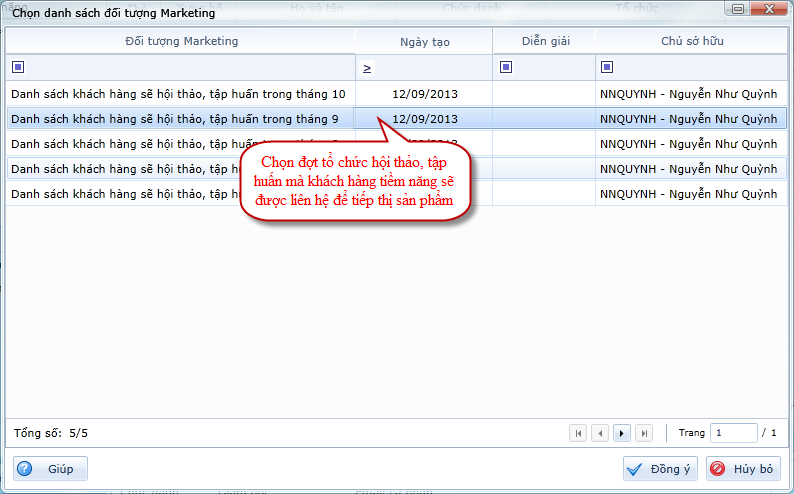Maximize the Marketing list dialog window
This screenshot has width=794, height=494.
[740, 11]
